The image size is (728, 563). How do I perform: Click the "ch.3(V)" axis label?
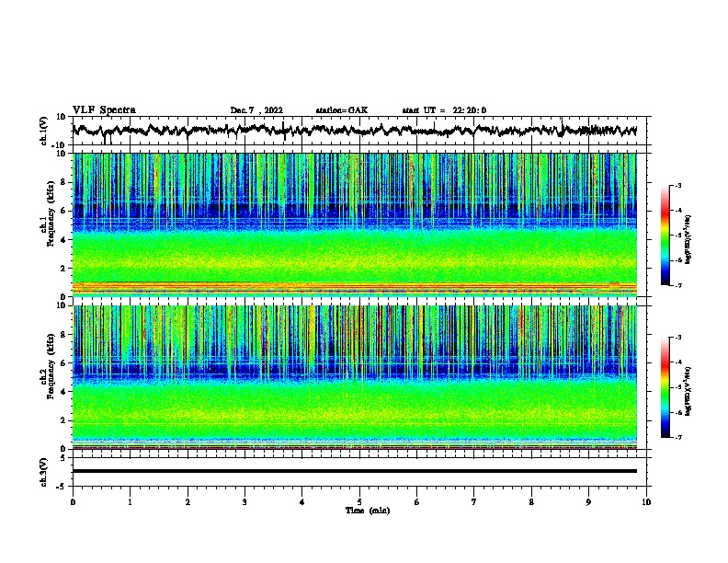[44, 472]
